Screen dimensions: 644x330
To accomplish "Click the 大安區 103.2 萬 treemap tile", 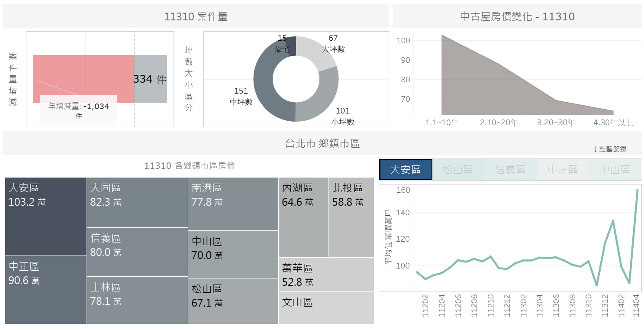I will tap(46, 217).
